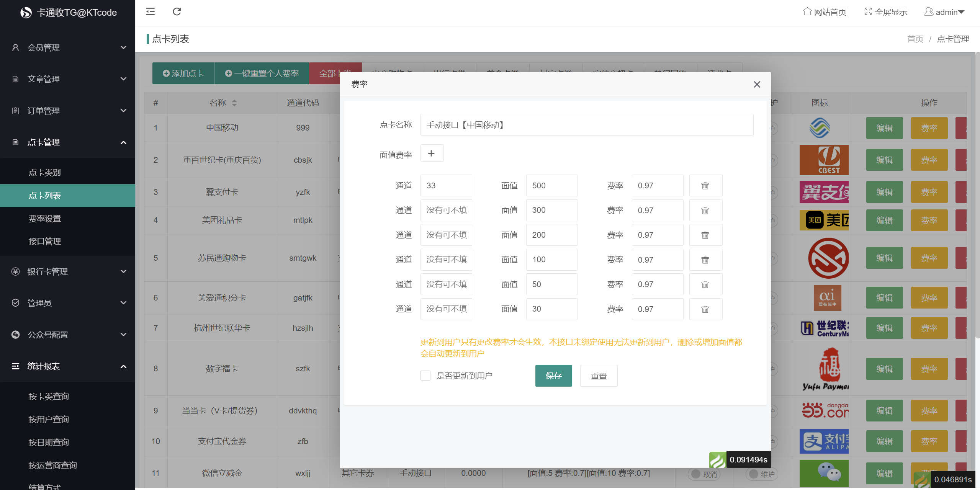Click the fullscreen display icon

click(868, 12)
